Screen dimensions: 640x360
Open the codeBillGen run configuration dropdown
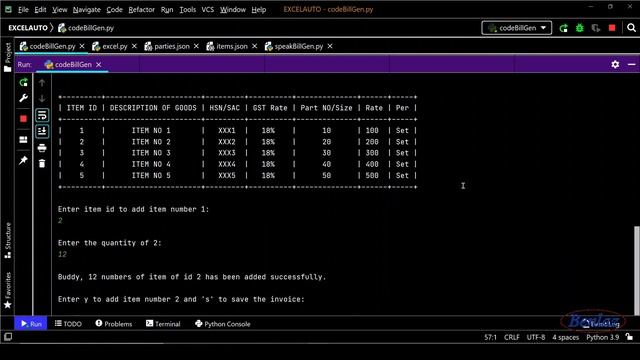(517, 28)
